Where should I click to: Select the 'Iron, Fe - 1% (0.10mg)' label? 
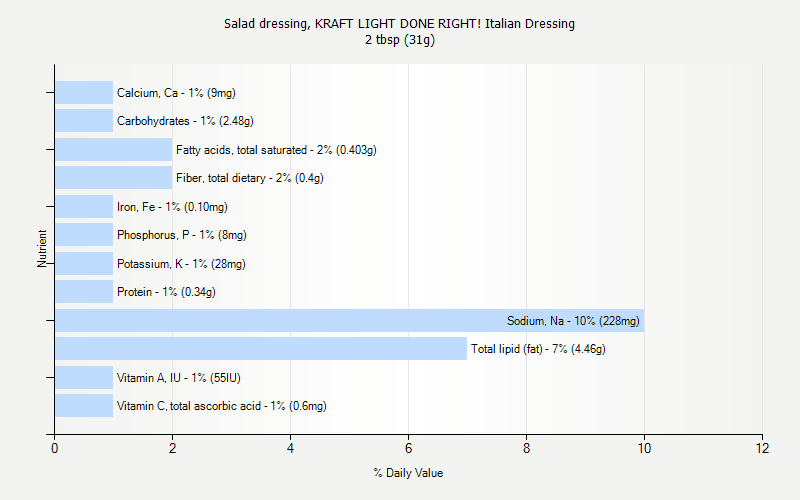click(x=172, y=207)
